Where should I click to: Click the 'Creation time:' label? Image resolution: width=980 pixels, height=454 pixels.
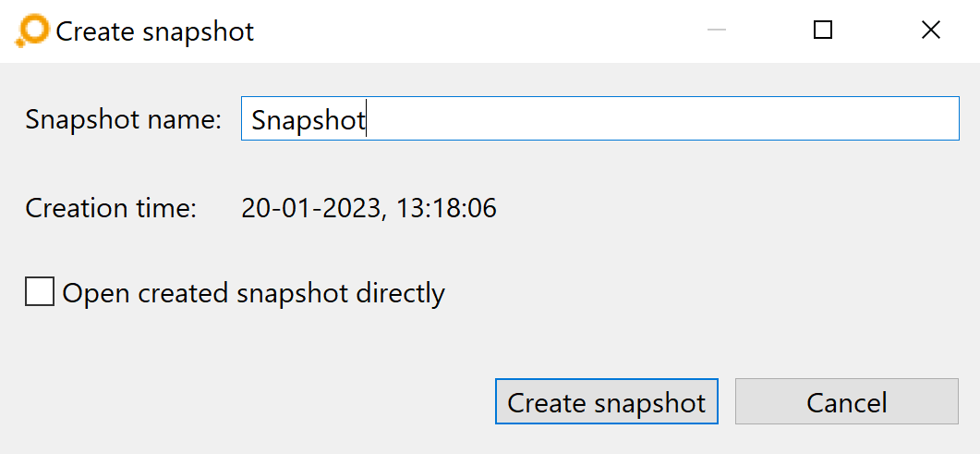click(x=111, y=208)
